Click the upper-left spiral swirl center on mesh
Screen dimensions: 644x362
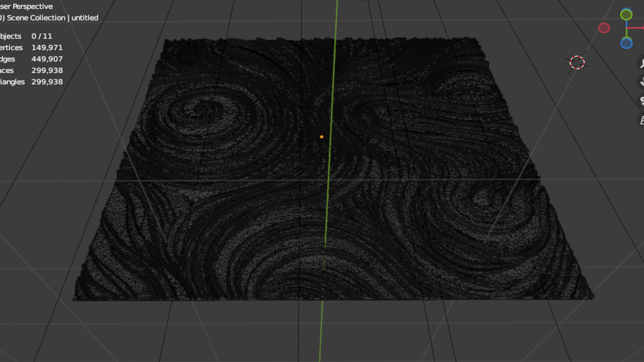(201, 109)
